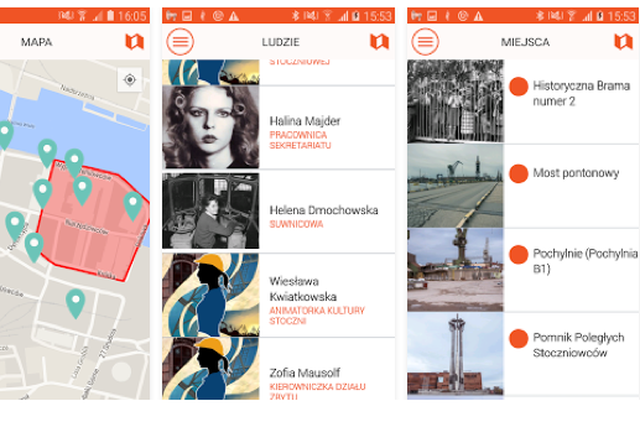Tap the teal pin at right edge of red zone
Image resolution: width=640 pixels, height=427 pixels.
[x=133, y=205]
